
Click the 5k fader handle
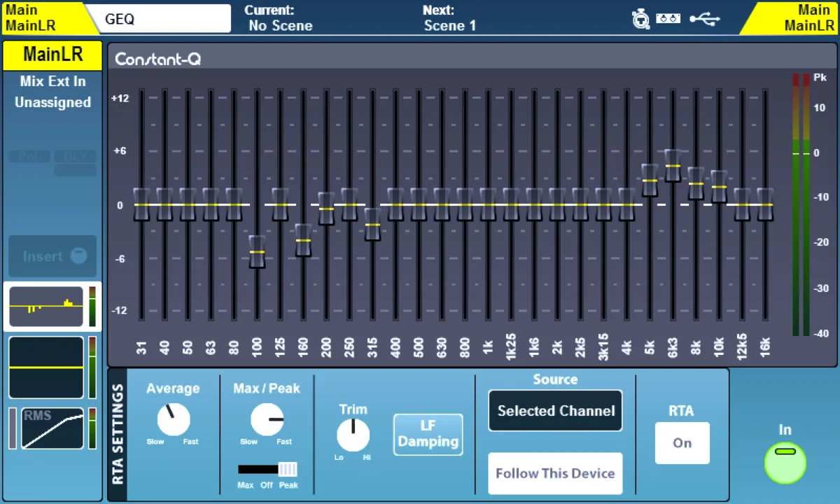[650, 181]
